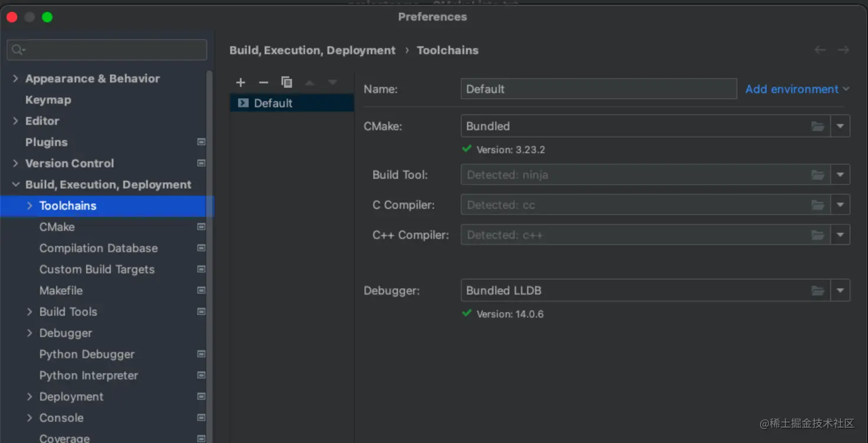Browse folder for CMake path

[x=817, y=126]
